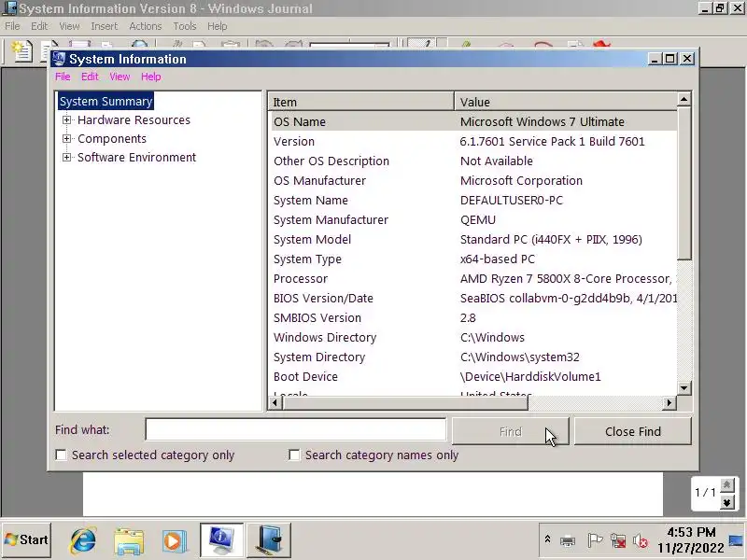The width and height of the screenshot is (747, 560).
Task: Select the OS Name row
Action: click(x=473, y=122)
